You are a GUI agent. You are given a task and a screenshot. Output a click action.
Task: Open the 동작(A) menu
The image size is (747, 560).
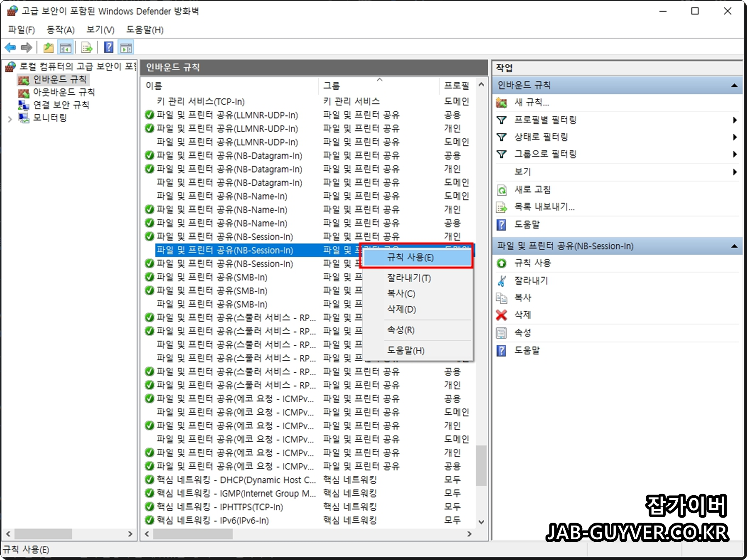tap(61, 30)
